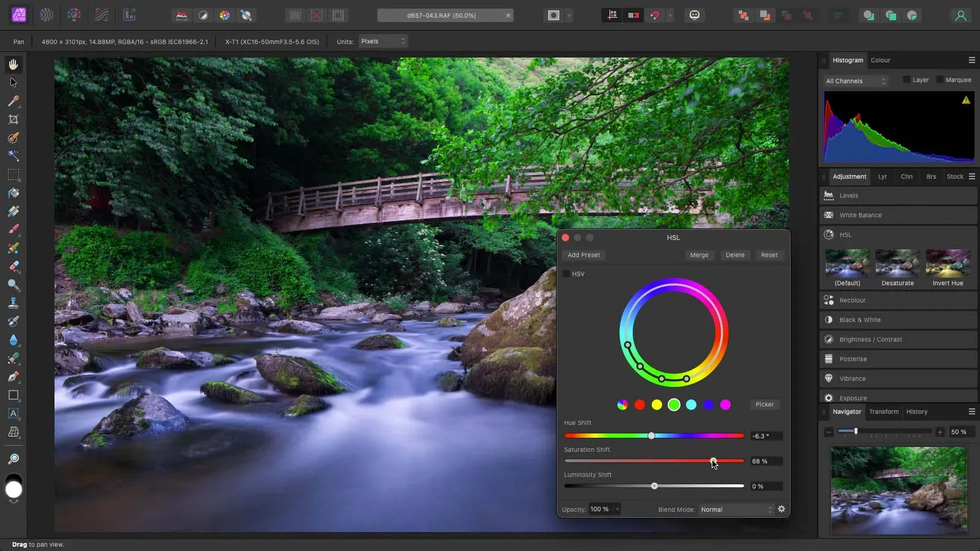The height and width of the screenshot is (551, 980).
Task: Click the Reset button in HSL
Action: (x=769, y=255)
